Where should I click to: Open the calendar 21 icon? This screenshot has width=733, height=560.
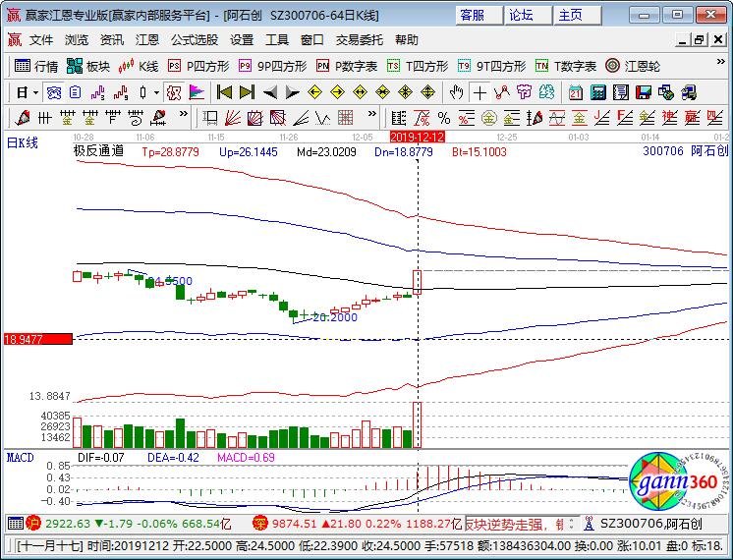pos(576,92)
